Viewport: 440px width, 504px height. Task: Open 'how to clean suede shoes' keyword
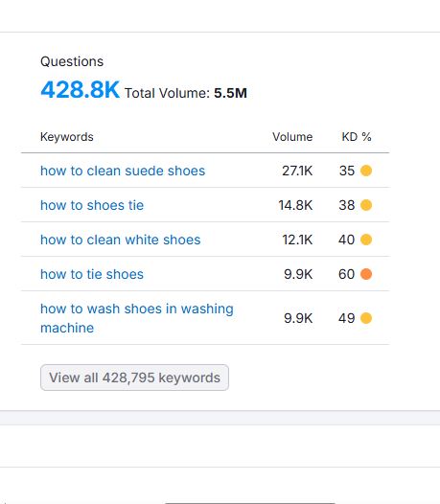(x=123, y=171)
